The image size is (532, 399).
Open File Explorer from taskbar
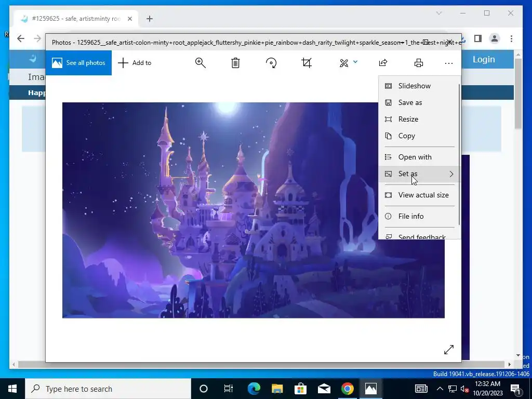pos(277,389)
